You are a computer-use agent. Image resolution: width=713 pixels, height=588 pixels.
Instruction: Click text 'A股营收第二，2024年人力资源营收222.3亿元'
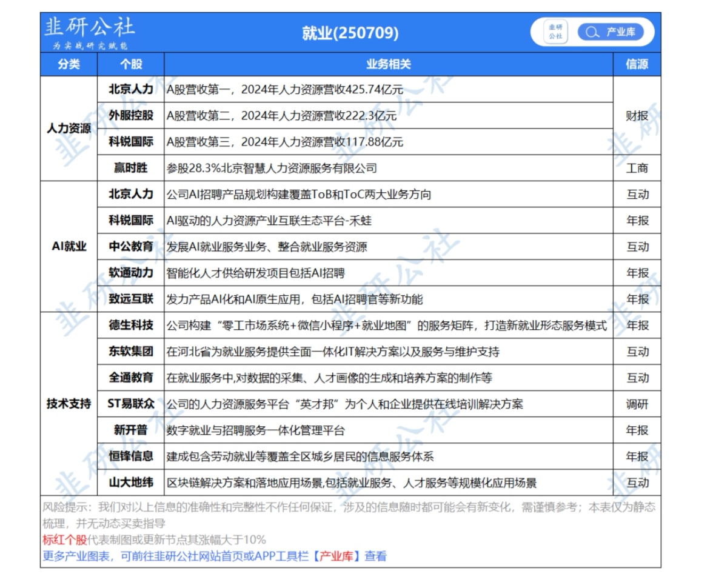(x=281, y=116)
